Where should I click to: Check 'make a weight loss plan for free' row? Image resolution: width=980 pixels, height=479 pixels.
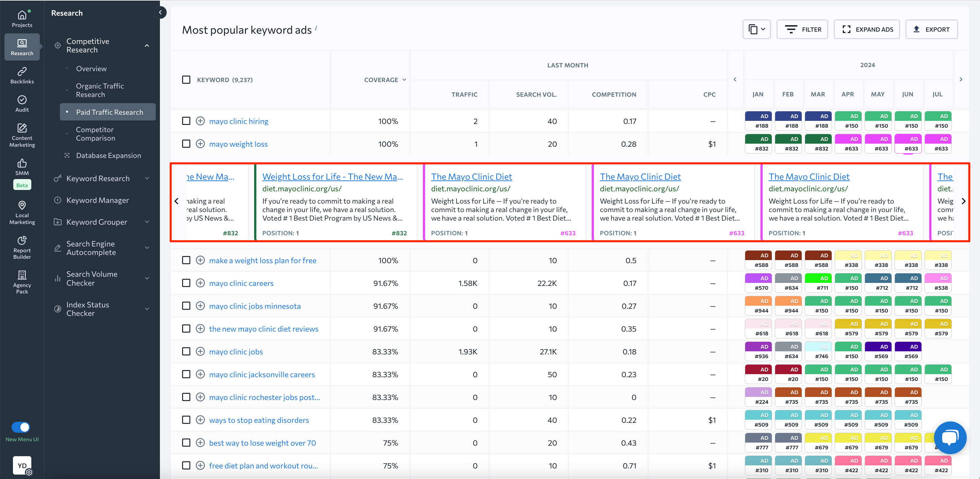pyautogui.click(x=186, y=260)
